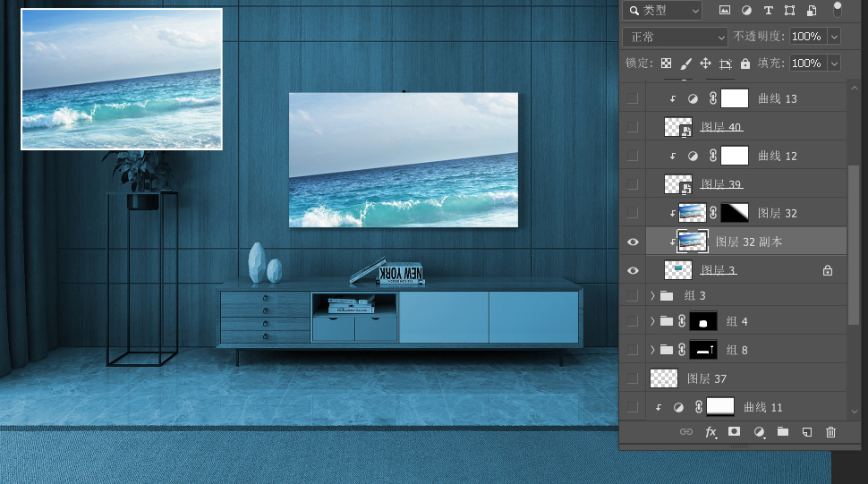Click the add layer style fx icon

(711, 432)
